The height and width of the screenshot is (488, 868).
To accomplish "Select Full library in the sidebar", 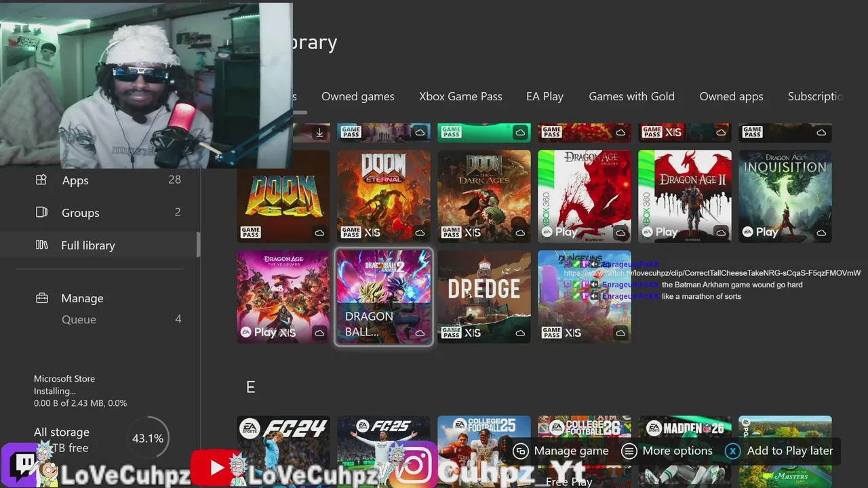I will click(x=100, y=245).
